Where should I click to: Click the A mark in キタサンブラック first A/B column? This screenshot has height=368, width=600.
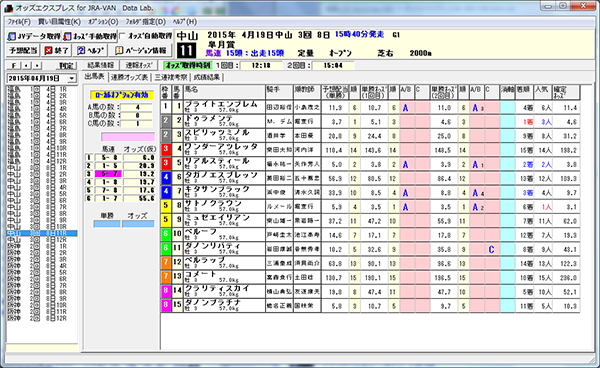click(x=405, y=193)
